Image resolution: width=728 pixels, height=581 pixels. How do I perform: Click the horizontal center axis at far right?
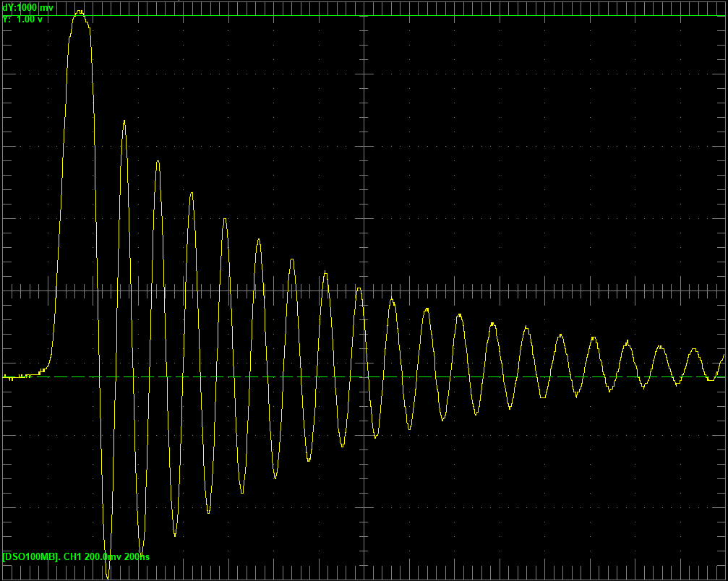click(708, 291)
